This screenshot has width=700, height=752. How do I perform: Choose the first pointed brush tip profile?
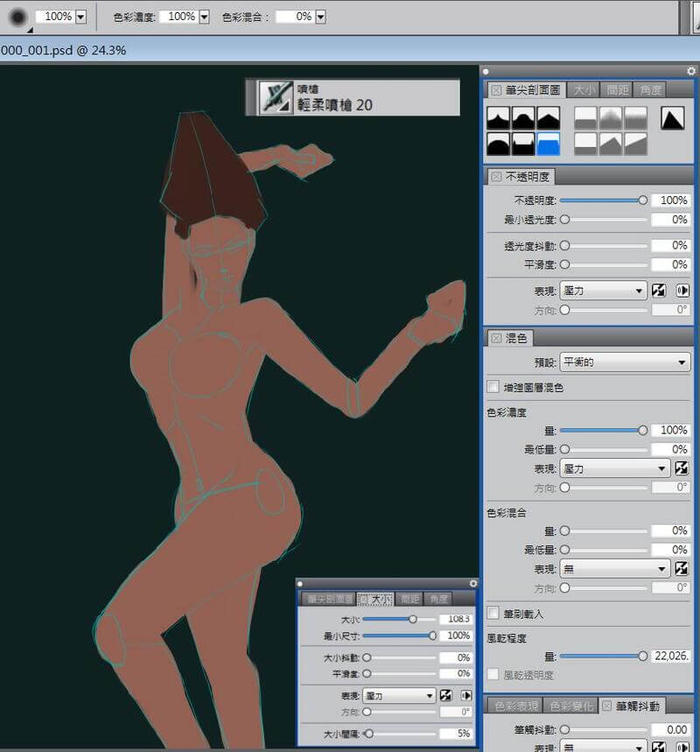click(x=498, y=118)
